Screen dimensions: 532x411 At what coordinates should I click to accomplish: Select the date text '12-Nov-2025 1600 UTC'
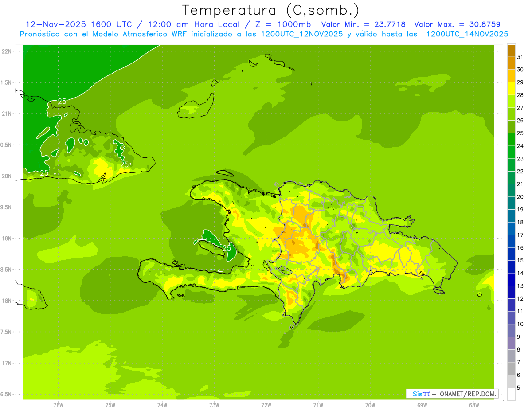click(x=79, y=24)
